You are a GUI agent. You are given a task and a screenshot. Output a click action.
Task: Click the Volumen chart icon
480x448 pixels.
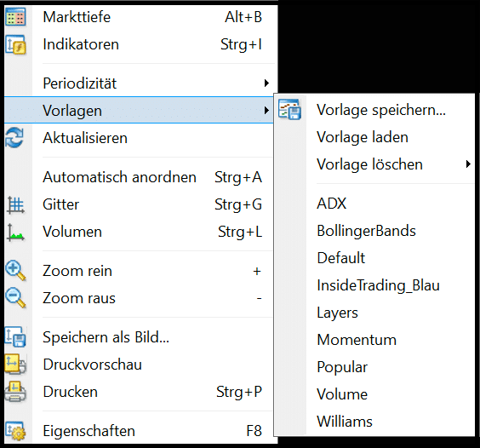(15, 232)
